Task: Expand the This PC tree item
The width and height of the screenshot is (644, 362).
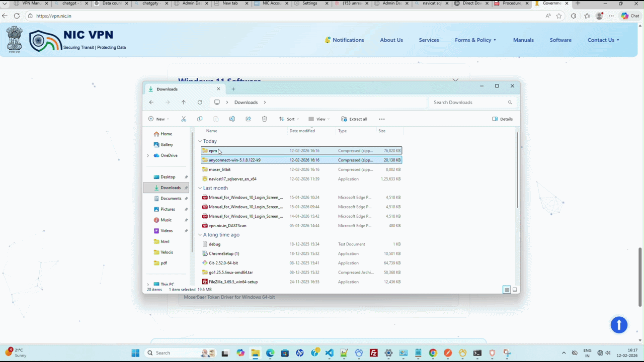Action: (148, 284)
